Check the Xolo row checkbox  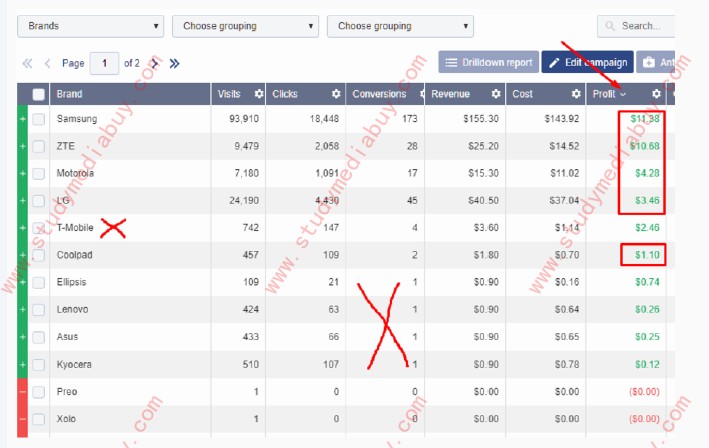[x=38, y=419]
